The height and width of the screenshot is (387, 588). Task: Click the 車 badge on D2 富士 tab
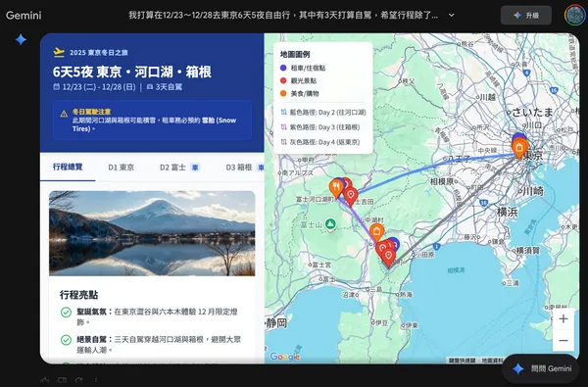tap(195, 168)
